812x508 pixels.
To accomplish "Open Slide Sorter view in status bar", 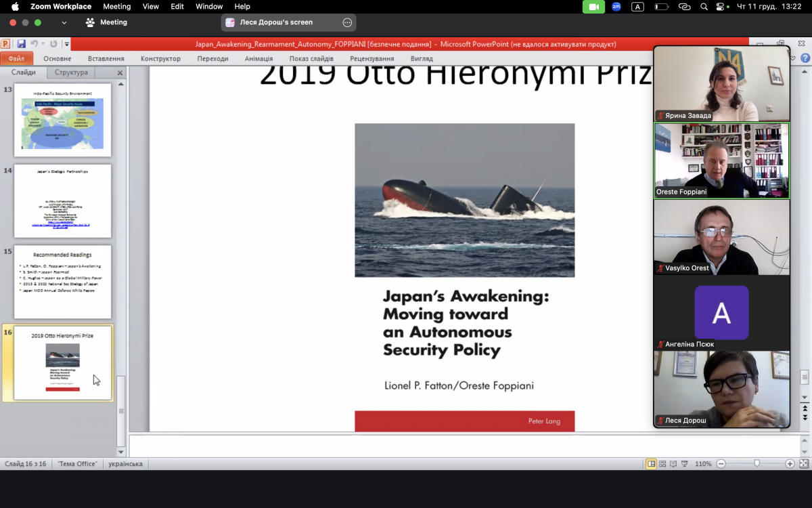I will tap(662, 464).
